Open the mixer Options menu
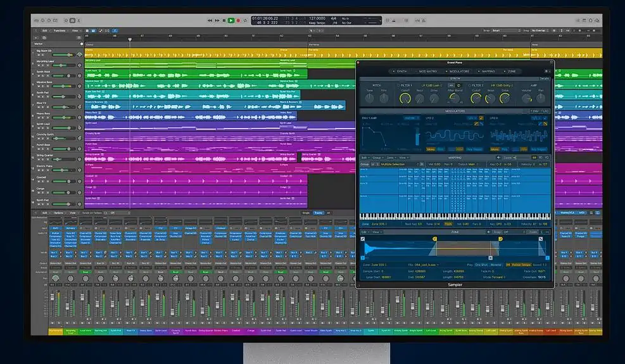 [x=59, y=213]
